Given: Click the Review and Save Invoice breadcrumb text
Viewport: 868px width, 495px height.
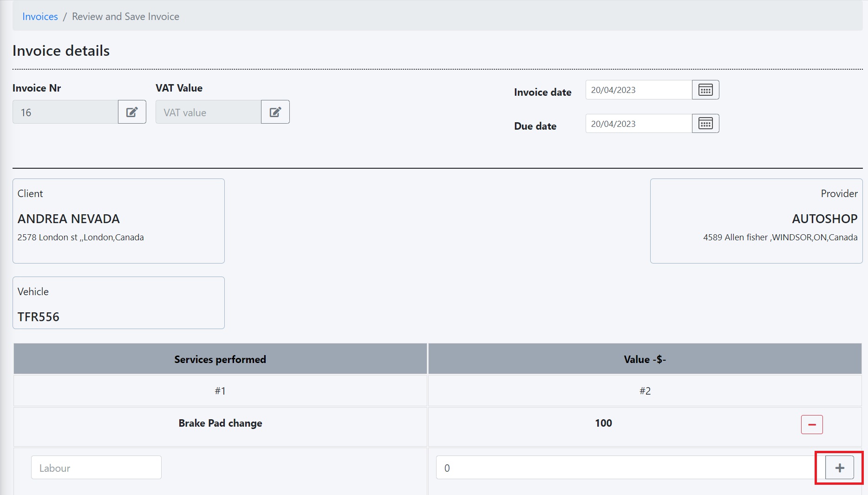Looking at the screenshot, I should 125,16.
